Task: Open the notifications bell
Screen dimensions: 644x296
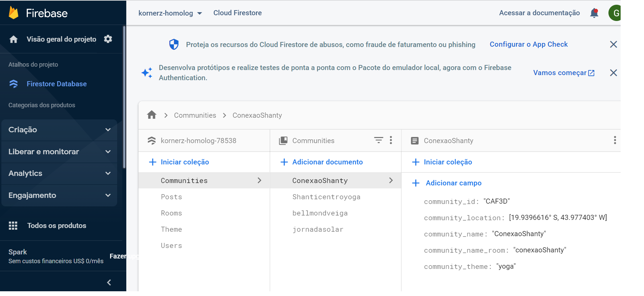Action: 594,13
